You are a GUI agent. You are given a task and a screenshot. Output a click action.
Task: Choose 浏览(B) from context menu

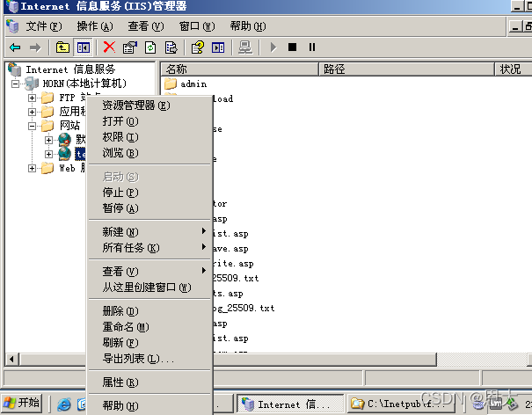coord(149,153)
